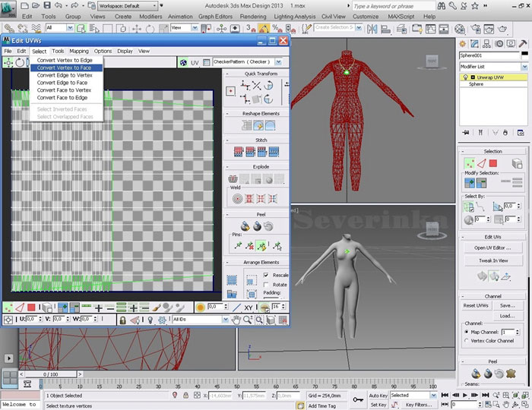
Task: Click the Zoom magnifier in Edit UVWs
Action: [x=247, y=320]
